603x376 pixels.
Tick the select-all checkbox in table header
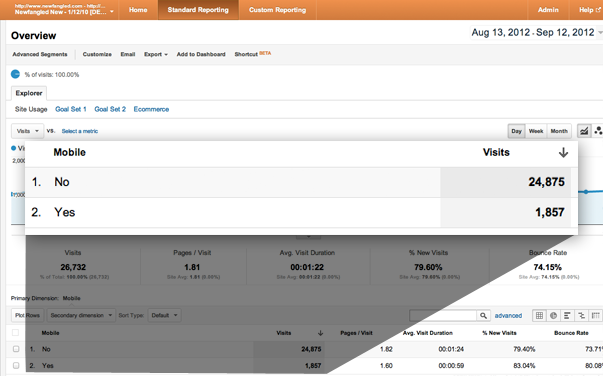tap(16, 333)
